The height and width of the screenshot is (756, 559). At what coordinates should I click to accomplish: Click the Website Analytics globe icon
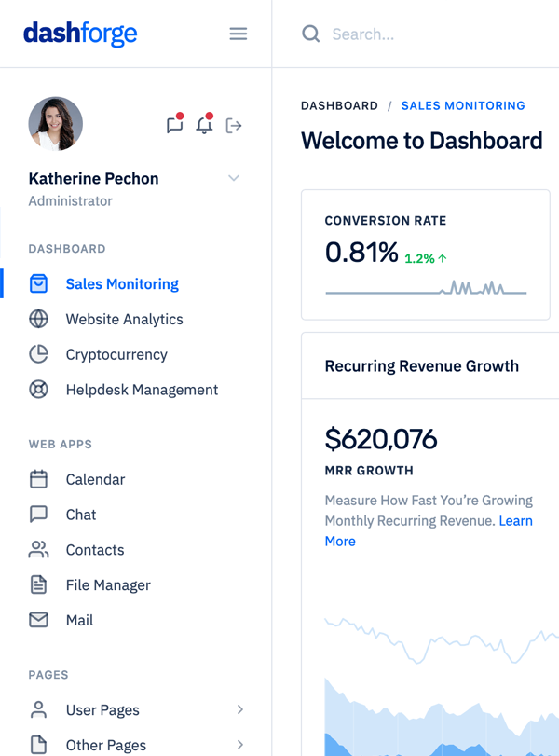(x=38, y=319)
